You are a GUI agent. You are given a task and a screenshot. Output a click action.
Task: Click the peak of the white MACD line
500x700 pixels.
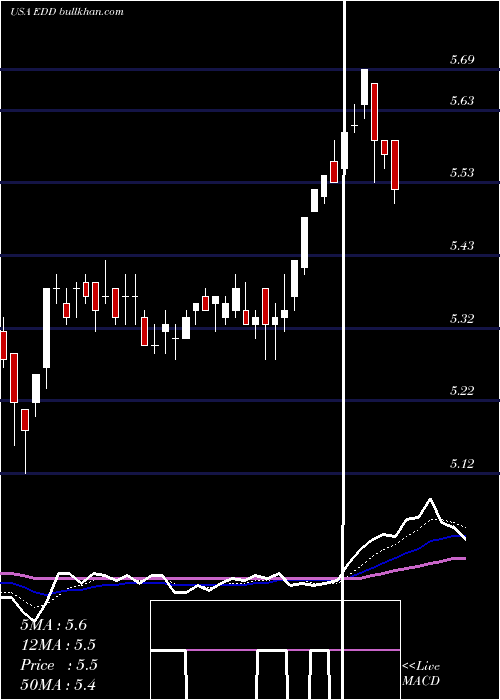coord(430,499)
